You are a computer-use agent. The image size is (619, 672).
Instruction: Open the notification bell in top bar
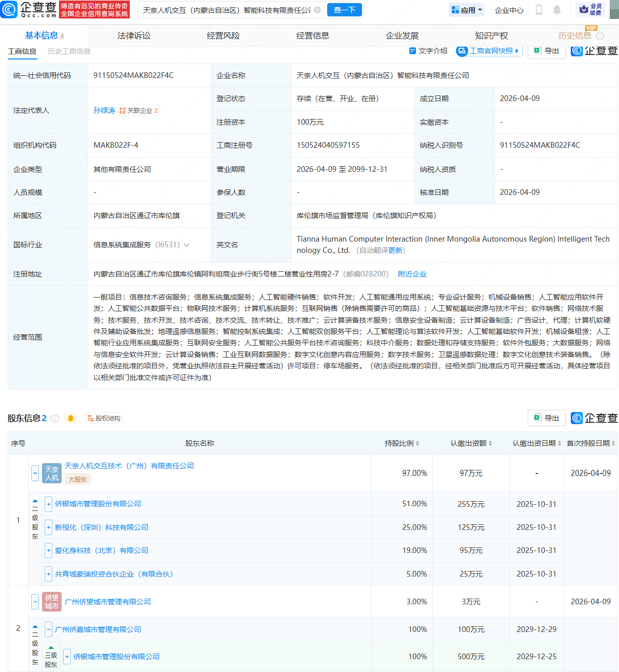tap(557, 10)
